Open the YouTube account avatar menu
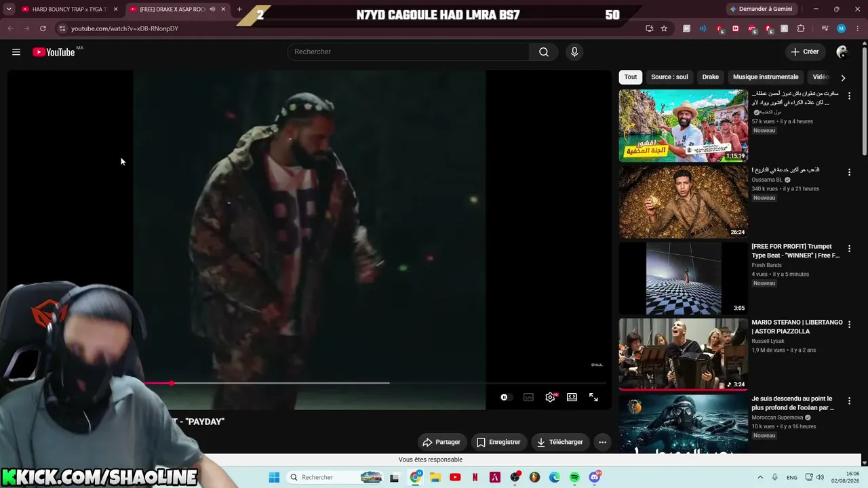This screenshot has height=488, width=868. pyautogui.click(x=842, y=52)
